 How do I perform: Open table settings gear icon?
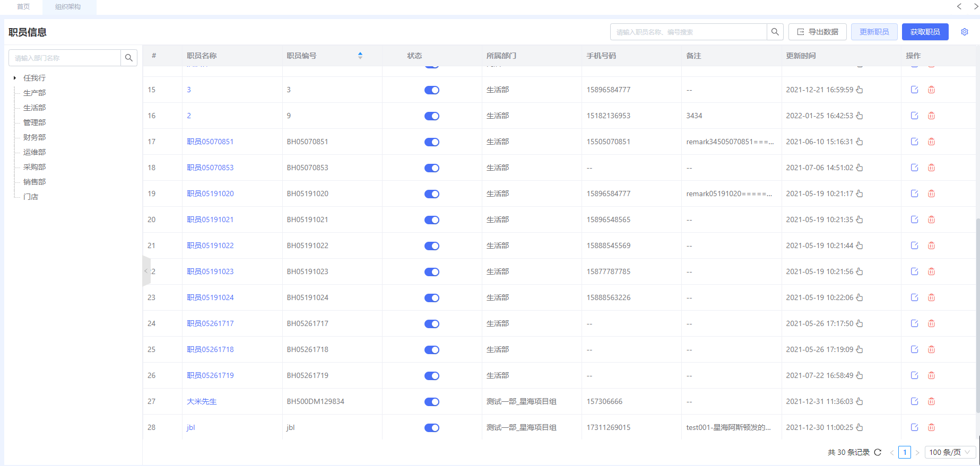click(965, 32)
